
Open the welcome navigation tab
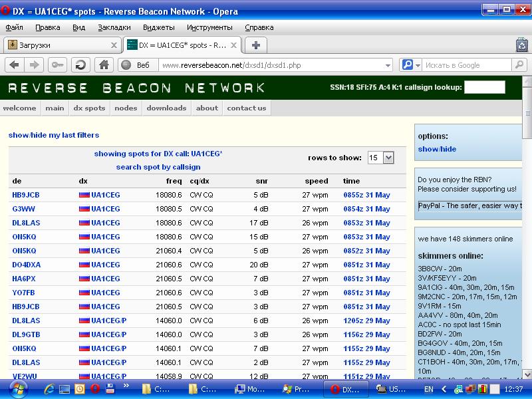pos(20,108)
